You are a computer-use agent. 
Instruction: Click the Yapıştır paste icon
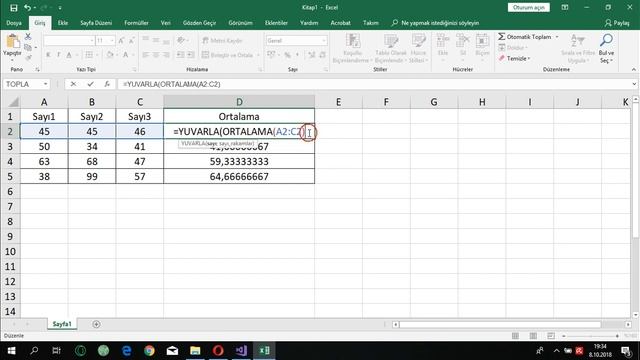[12, 41]
